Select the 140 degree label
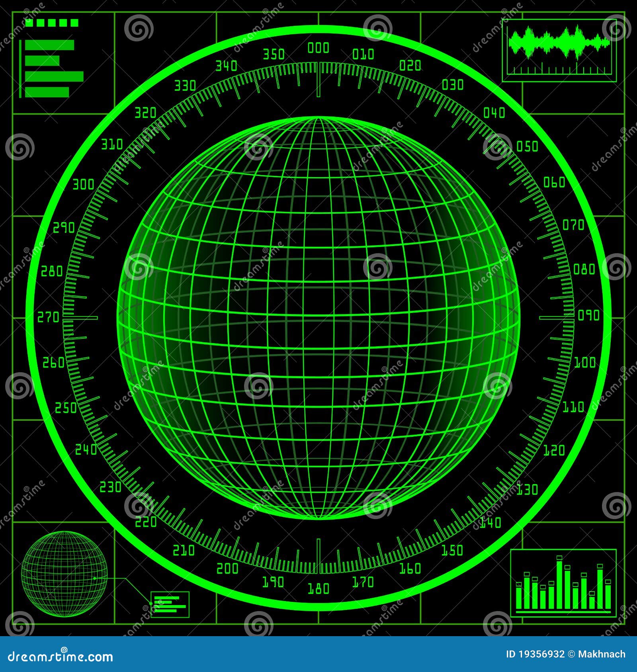The height and width of the screenshot is (672, 637). coord(491,522)
